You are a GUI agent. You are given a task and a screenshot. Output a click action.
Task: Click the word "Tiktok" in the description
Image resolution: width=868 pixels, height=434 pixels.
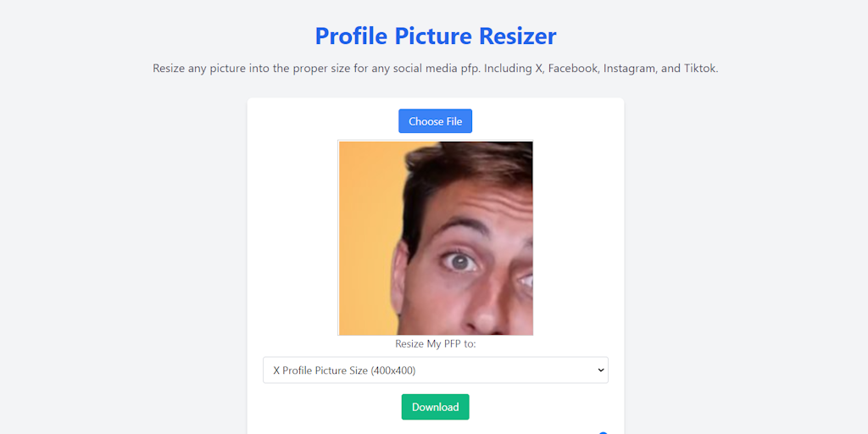(x=699, y=69)
